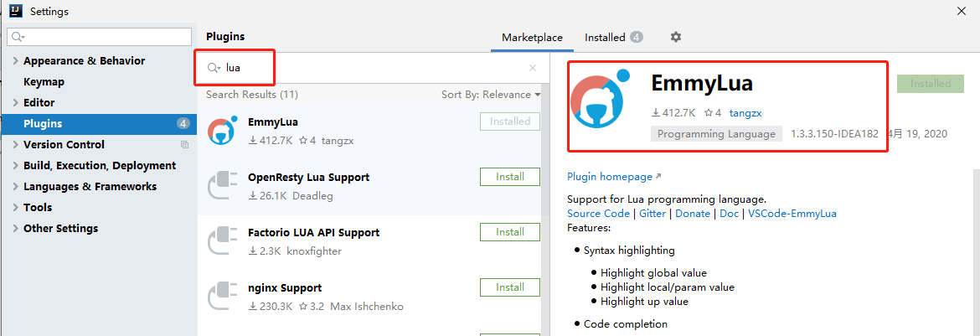This screenshot has height=336, width=980.
Task: Click the plugins gear settings icon
Action: tap(676, 37)
